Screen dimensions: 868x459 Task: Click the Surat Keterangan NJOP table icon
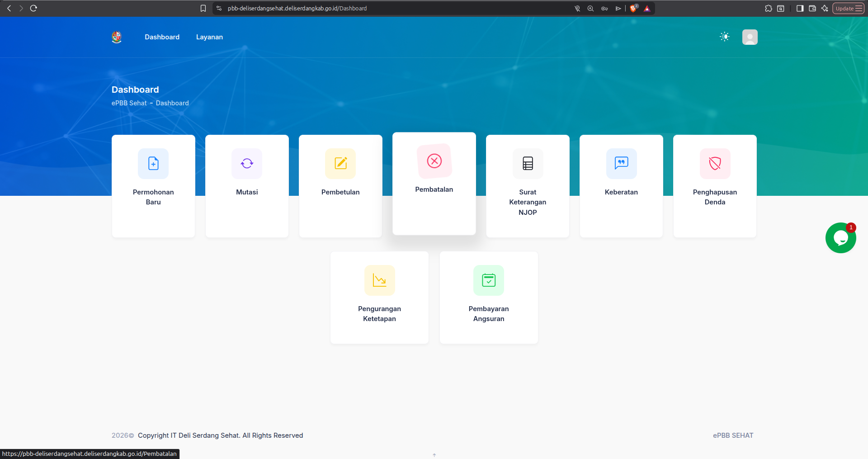(x=528, y=163)
